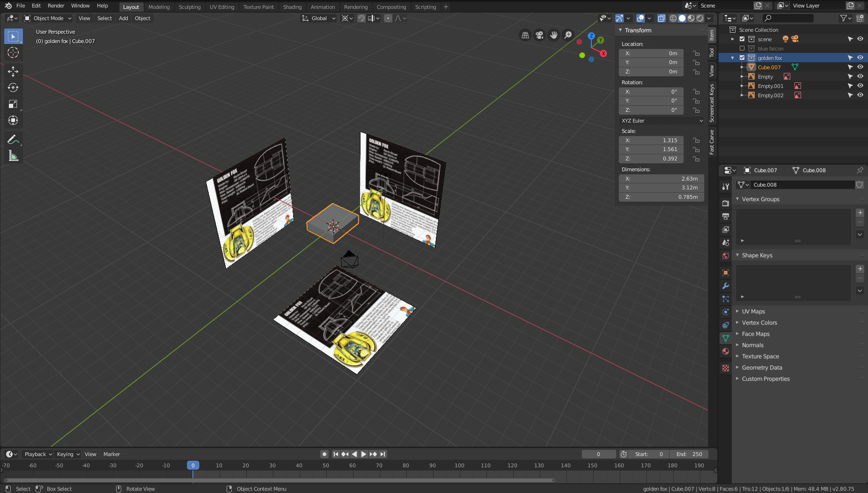Viewport: 868px width, 493px height.
Task: Add a new vertex group with plus
Action: click(x=860, y=213)
